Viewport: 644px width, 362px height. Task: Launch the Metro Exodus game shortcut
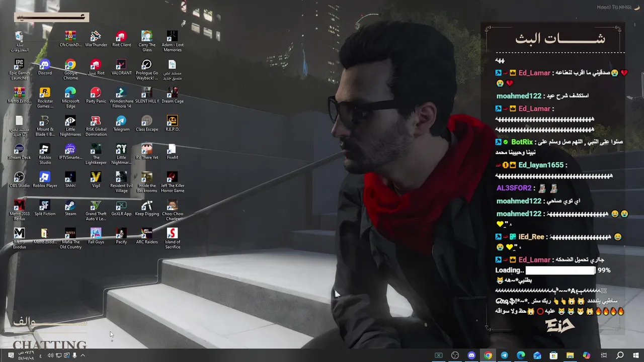[x=19, y=238]
